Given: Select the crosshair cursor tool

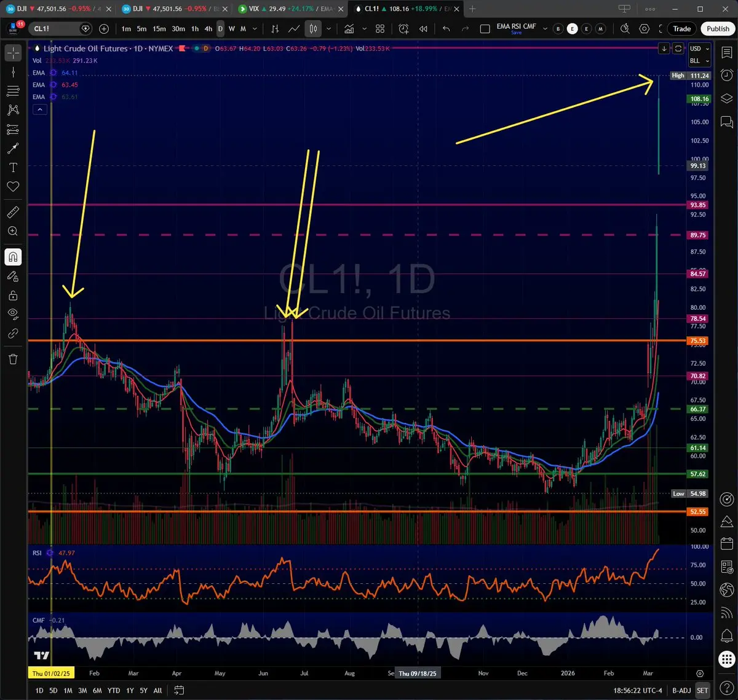Looking at the screenshot, I should (x=13, y=53).
